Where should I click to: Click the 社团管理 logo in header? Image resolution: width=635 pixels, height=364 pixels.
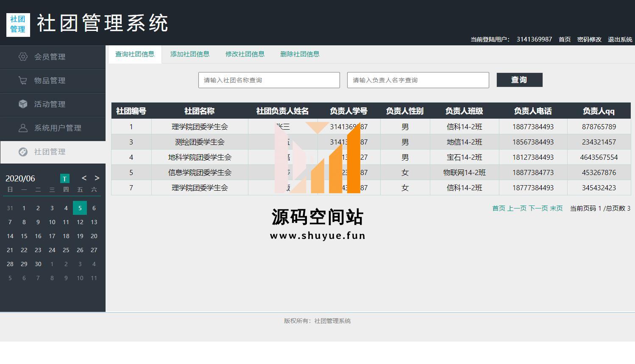(18, 25)
